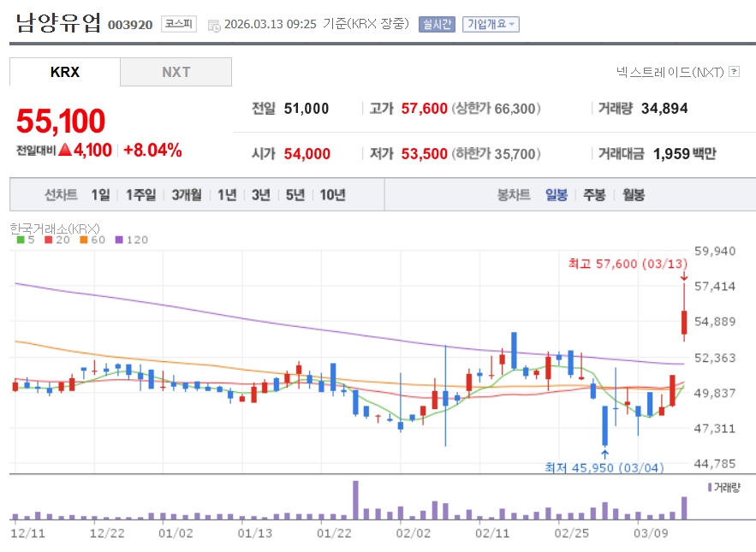Image resolution: width=756 pixels, height=552 pixels.
Task: Click the stock code 003920
Action: point(130,25)
